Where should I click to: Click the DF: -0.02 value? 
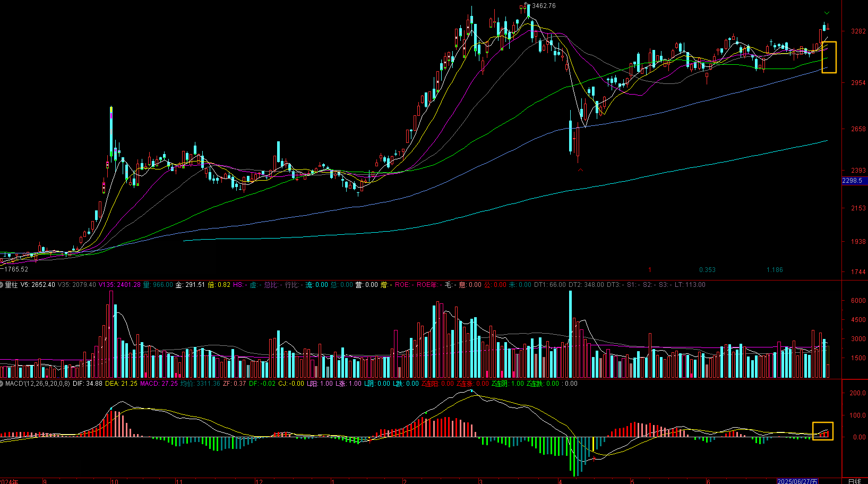pyautogui.click(x=262, y=384)
